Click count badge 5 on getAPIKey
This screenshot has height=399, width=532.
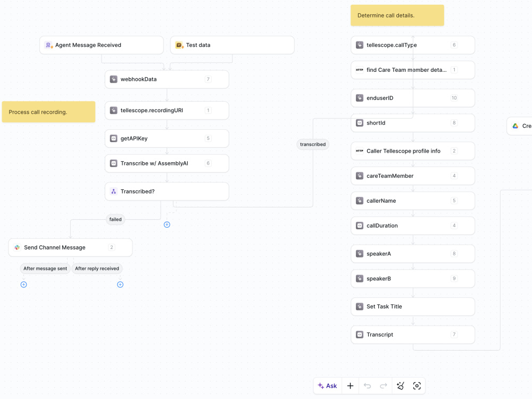click(208, 138)
